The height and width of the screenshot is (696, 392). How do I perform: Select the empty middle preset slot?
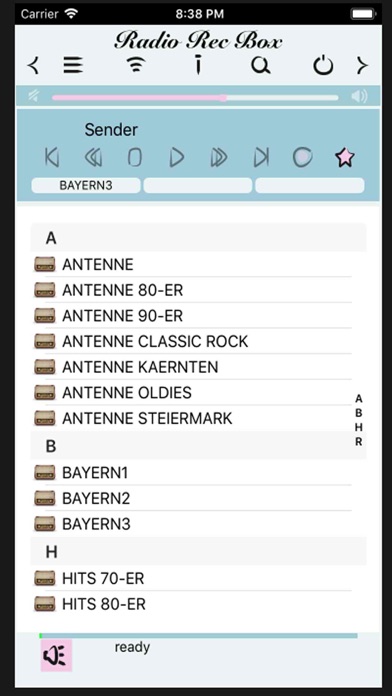tap(198, 186)
